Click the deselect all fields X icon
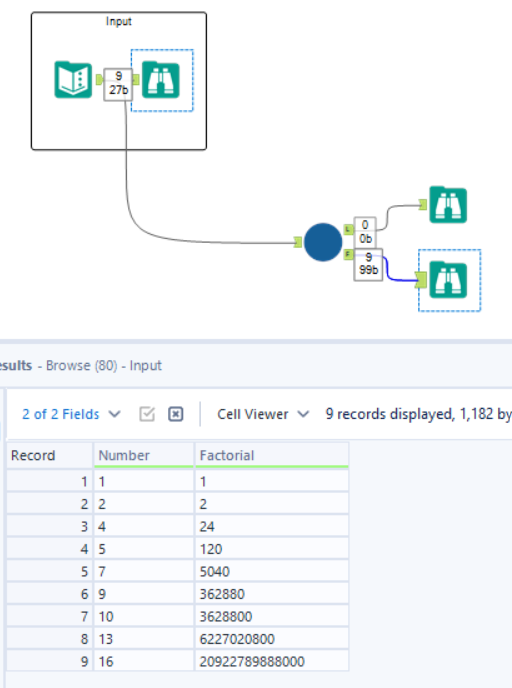The width and height of the screenshot is (512, 688). click(175, 414)
